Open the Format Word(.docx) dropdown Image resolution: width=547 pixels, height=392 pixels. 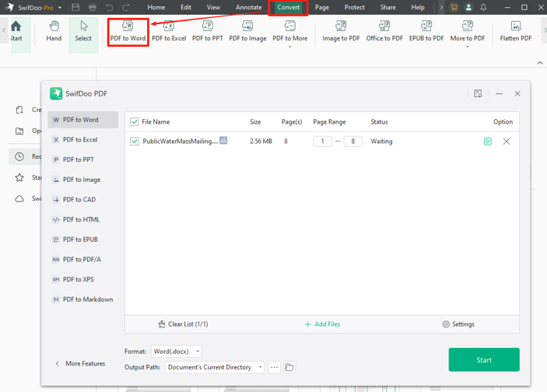click(x=176, y=352)
